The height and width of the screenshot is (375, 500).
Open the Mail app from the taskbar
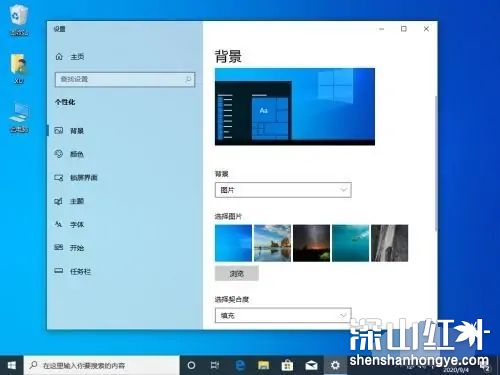pos(311,365)
